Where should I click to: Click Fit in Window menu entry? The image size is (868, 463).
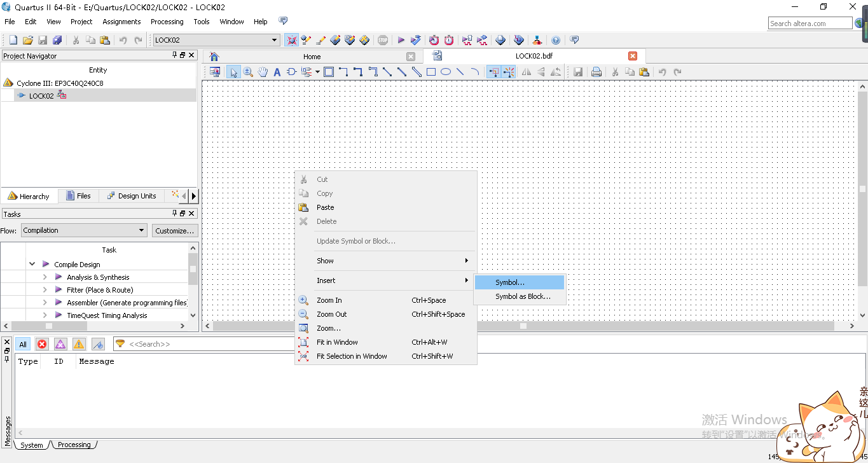click(x=337, y=342)
